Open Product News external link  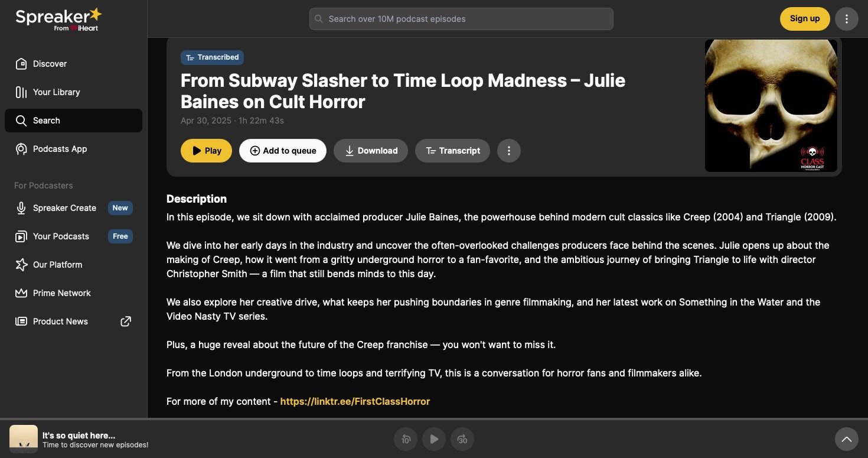point(73,321)
